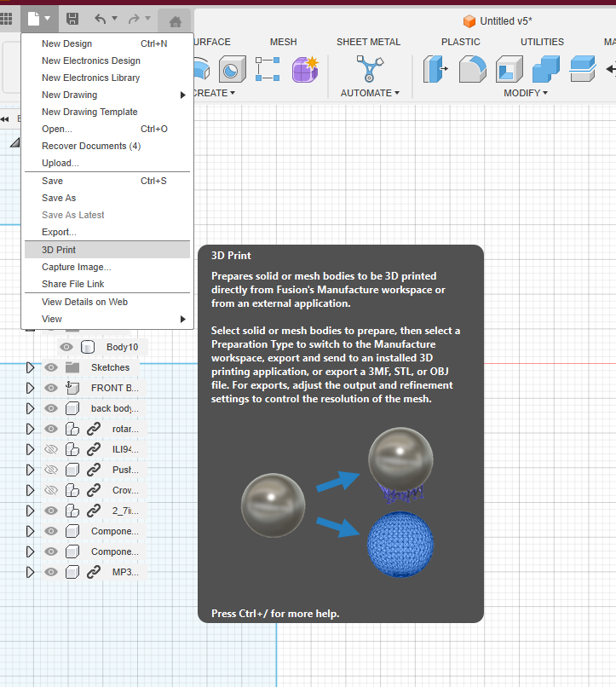Select the first Compone tree item
Image resolution: width=616 pixels, height=687 pixels.
coord(115,531)
